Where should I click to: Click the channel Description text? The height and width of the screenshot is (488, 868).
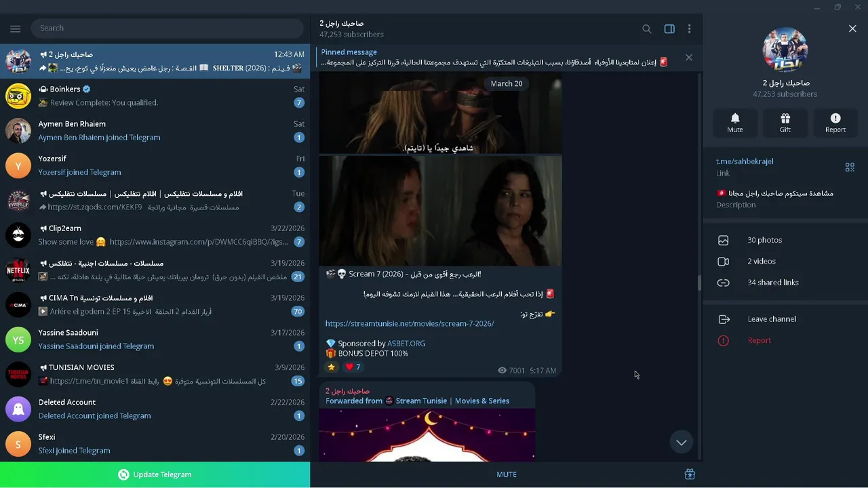(x=775, y=193)
